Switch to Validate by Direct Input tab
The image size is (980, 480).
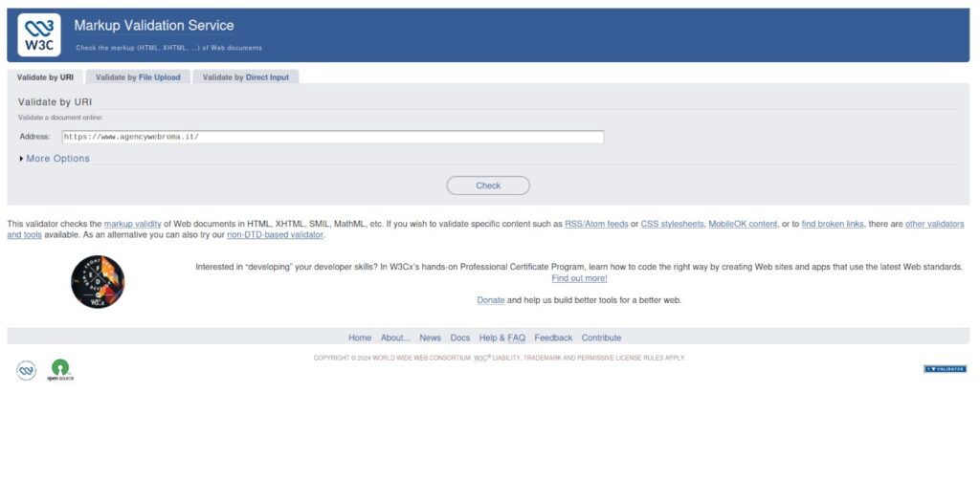point(246,77)
